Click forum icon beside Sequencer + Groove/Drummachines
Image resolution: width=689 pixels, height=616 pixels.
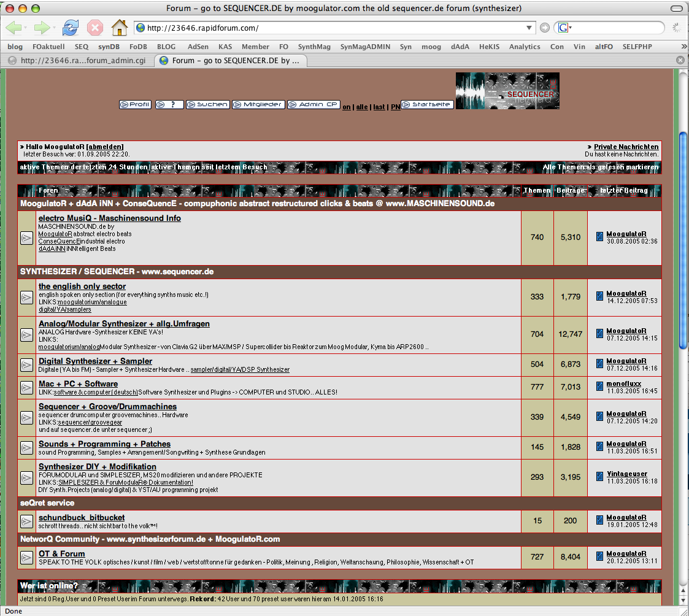coord(27,417)
